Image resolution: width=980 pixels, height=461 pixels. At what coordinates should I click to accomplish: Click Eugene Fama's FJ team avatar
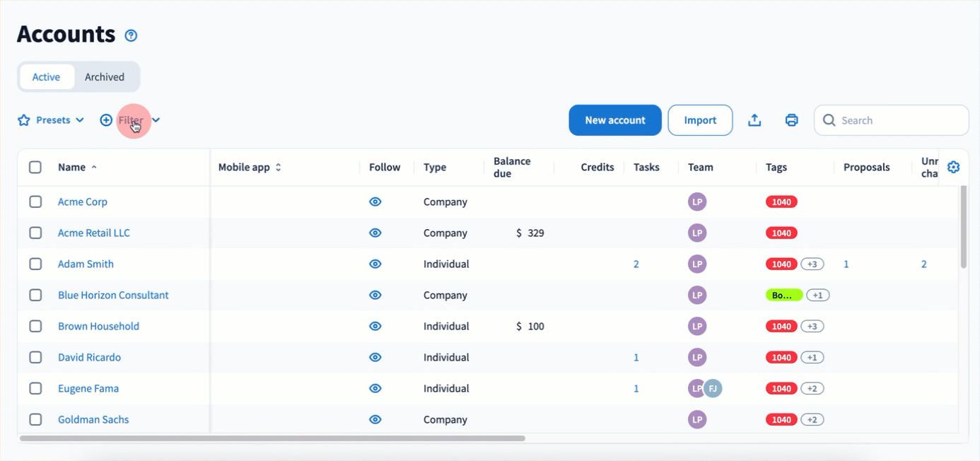coord(713,388)
